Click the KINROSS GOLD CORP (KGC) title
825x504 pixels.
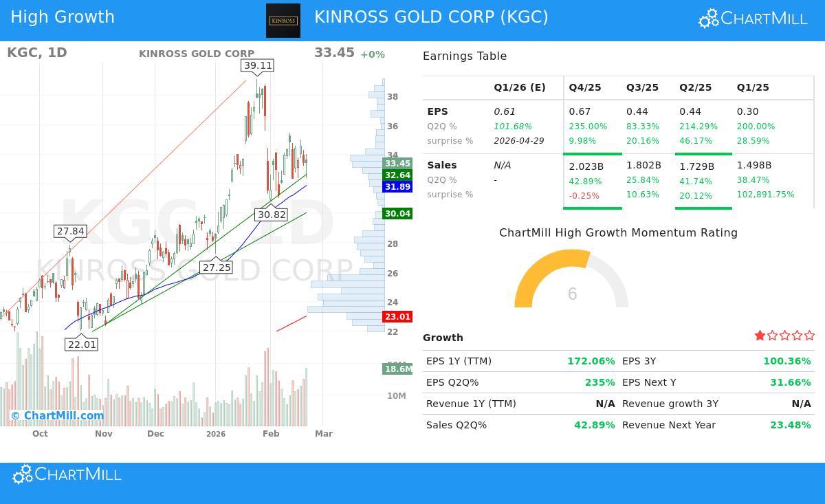point(432,17)
